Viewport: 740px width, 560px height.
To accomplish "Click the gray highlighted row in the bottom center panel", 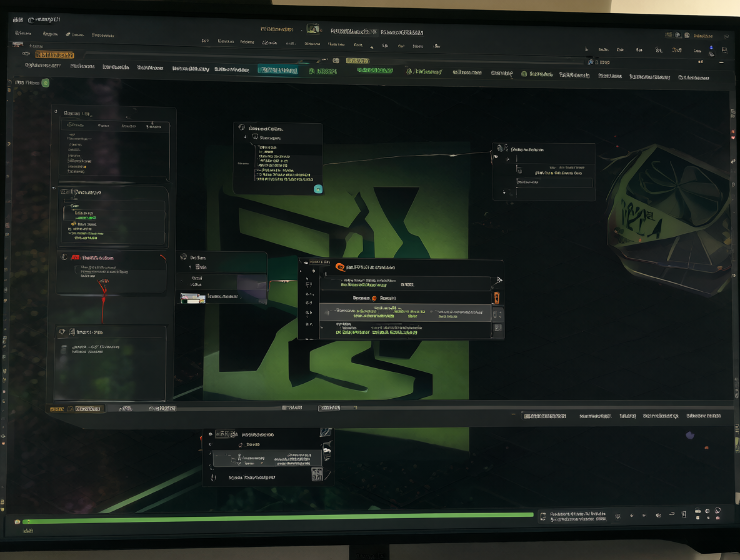I will tap(267, 458).
